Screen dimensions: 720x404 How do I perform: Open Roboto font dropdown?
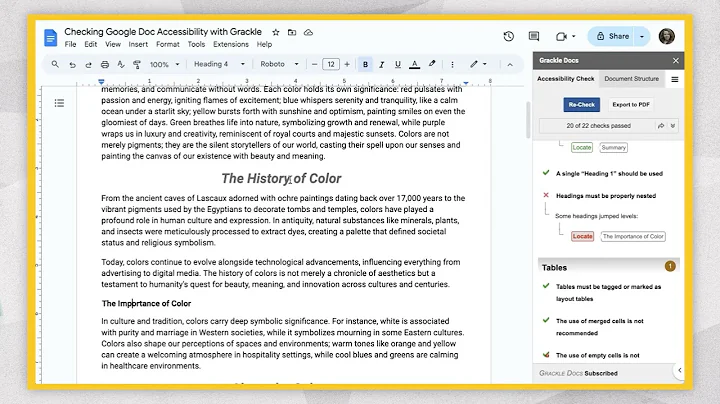coord(279,64)
